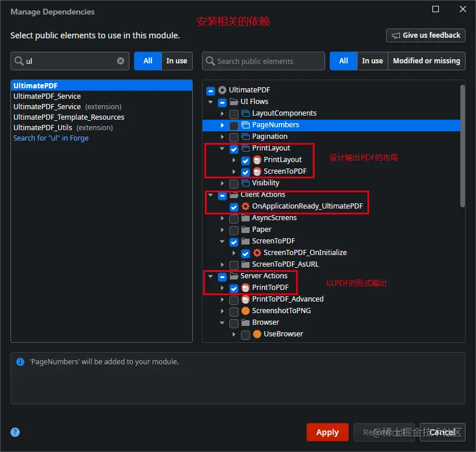Click the UltimatePDF module icon in tree

(222, 90)
